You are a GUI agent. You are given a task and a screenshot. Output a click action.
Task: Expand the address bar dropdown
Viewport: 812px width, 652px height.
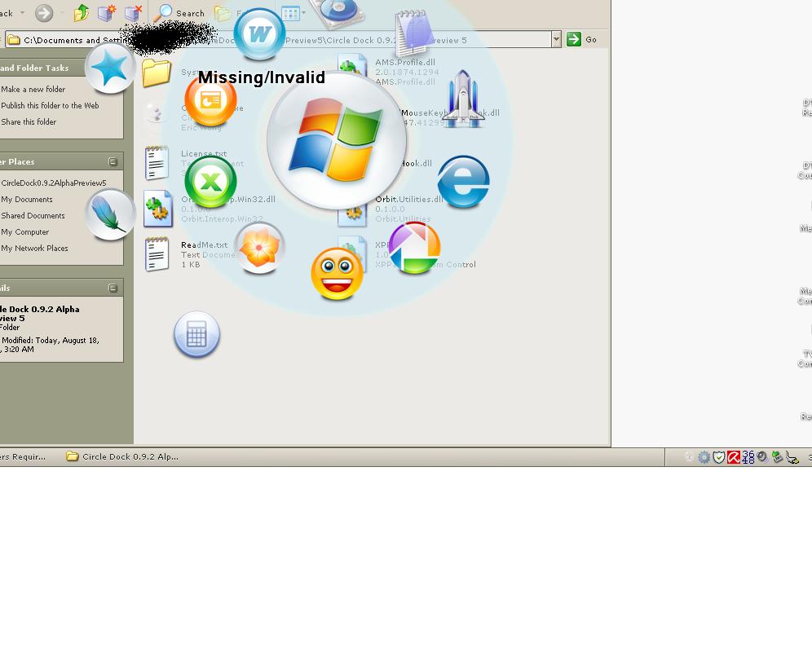point(556,39)
